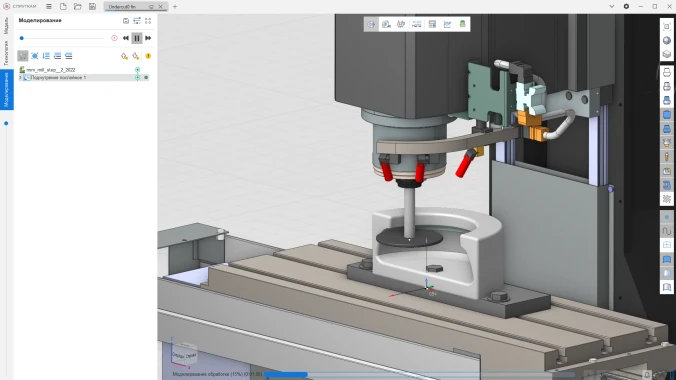Toggle the part visibility icon
Viewport: 676px width, 380px height.
(667, 129)
